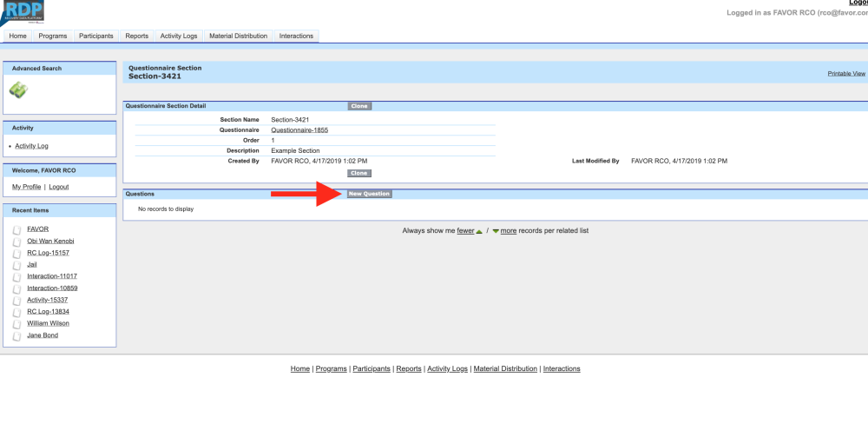Click the footer Participants link
The image size is (868, 424).
coord(372,369)
